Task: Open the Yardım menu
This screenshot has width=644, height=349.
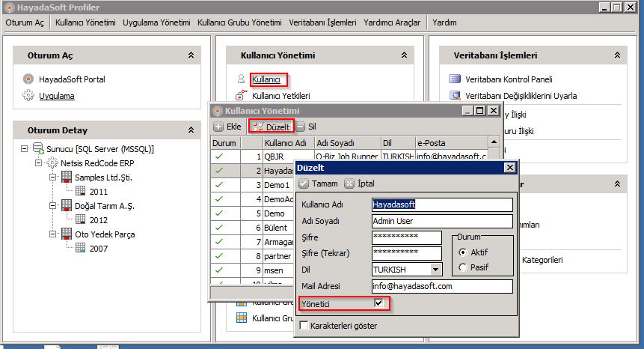Action: point(444,22)
